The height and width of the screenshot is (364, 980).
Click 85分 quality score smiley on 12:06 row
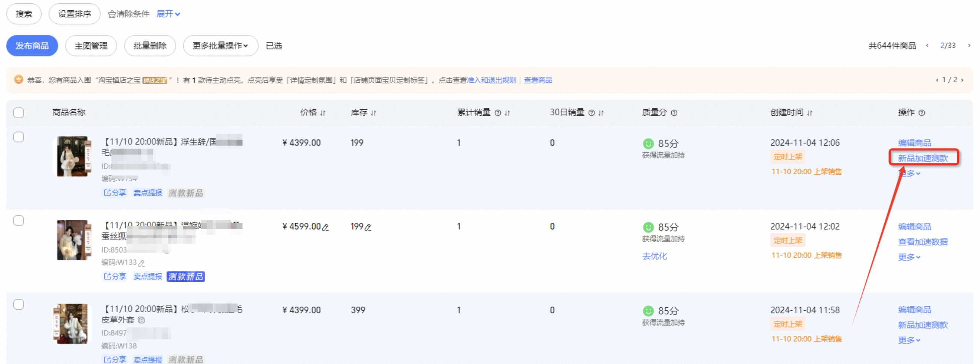[648, 143]
